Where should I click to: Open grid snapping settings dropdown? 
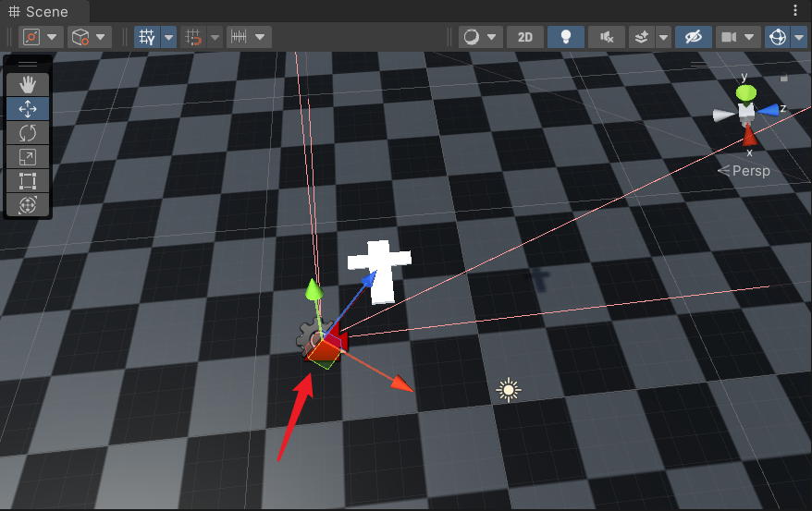[215, 37]
